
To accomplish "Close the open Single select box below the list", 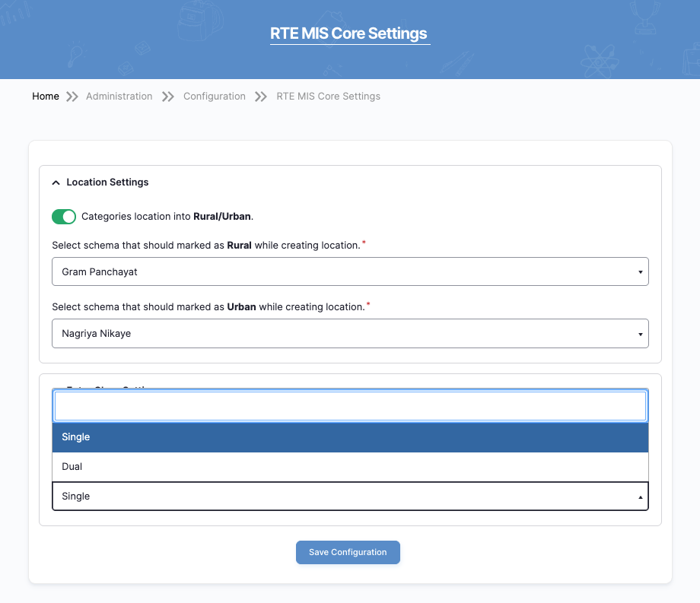I will pyautogui.click(x=350, y=496).
